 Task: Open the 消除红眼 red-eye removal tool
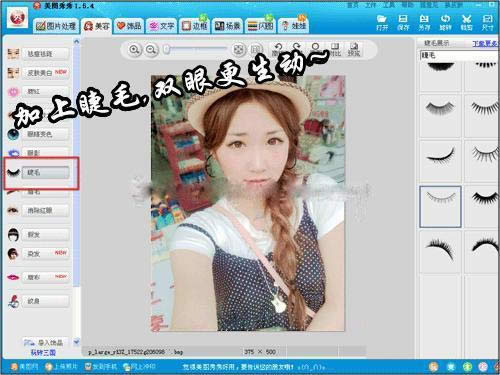(x=45, y=210)
